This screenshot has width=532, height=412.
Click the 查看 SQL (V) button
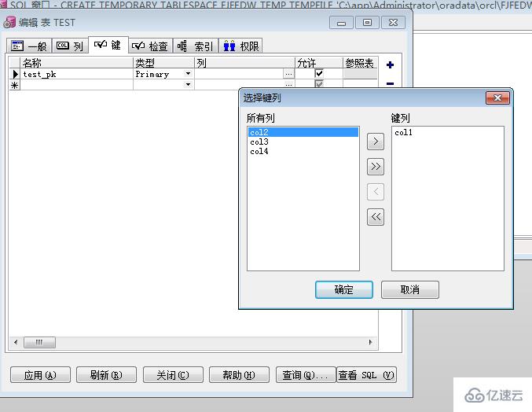(x=366, y=375)
